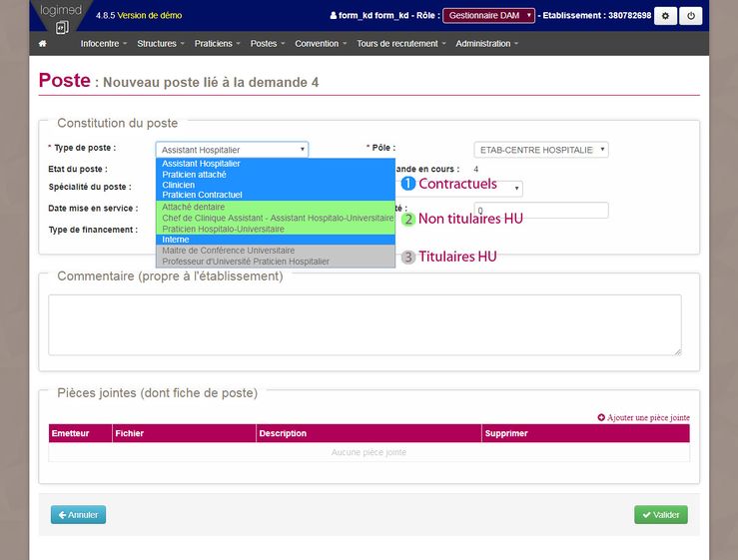The height and width of the screenshot is (560, 738).
Task: Open the Praticiens menu
Action: 217,43
